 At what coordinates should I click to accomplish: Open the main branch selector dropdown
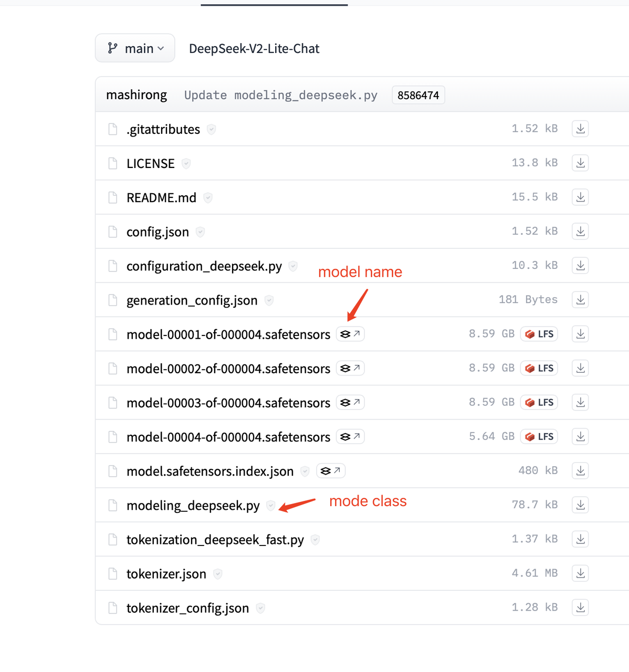[x=135, y=48]
